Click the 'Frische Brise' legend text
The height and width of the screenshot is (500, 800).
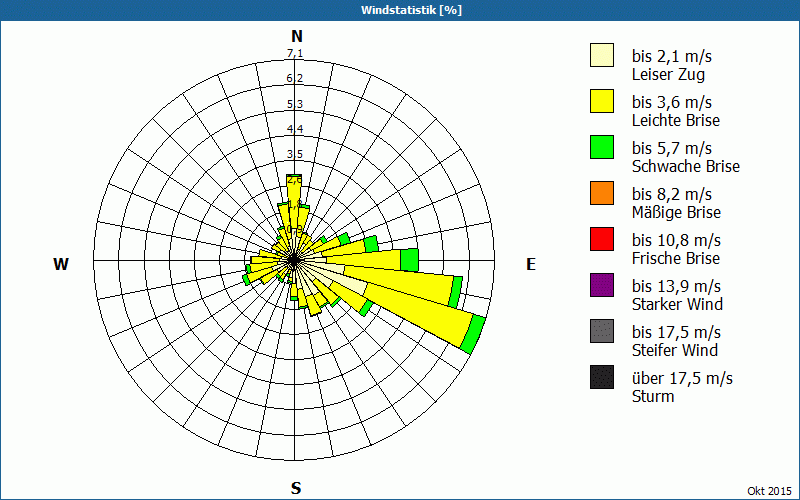pos(676,258)
